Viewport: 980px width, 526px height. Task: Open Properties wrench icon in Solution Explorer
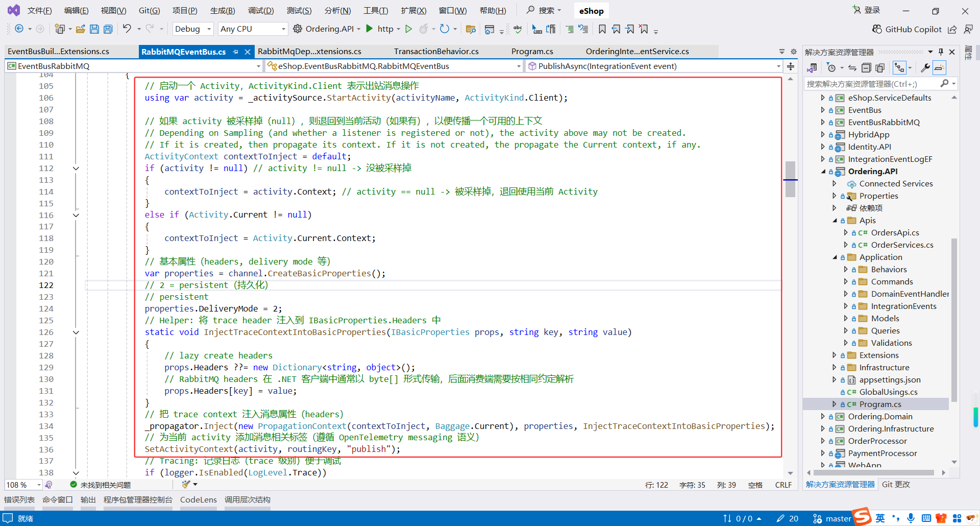click(x=925, y=68)
